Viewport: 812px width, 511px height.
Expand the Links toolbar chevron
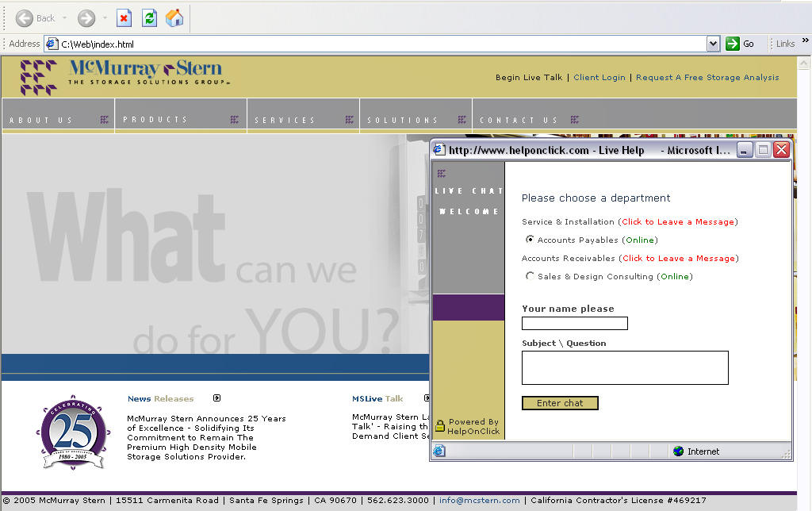pos(806,40)
